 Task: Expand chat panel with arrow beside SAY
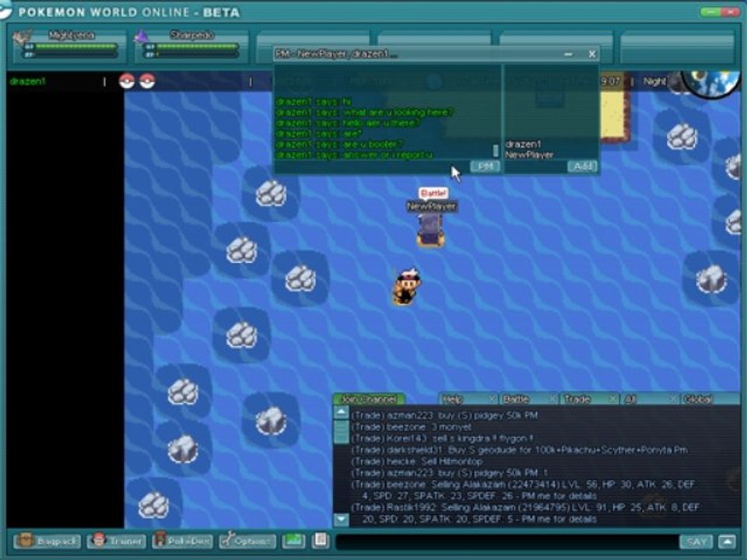[727, 541]
